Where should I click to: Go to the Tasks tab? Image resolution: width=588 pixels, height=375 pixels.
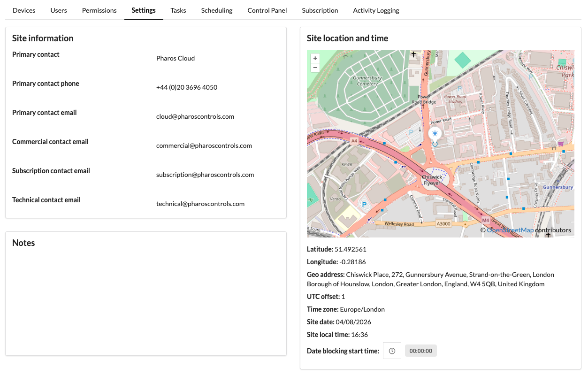click(178, 10)
